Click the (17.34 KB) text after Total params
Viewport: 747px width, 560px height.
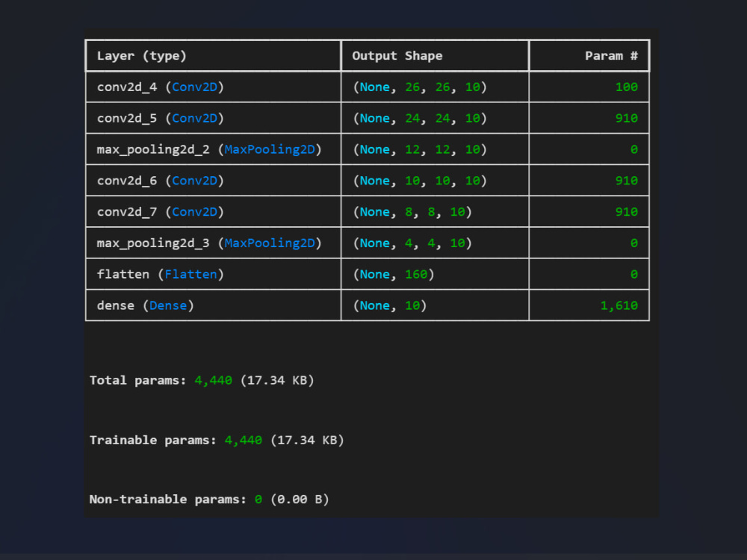[x=277, y=381]
